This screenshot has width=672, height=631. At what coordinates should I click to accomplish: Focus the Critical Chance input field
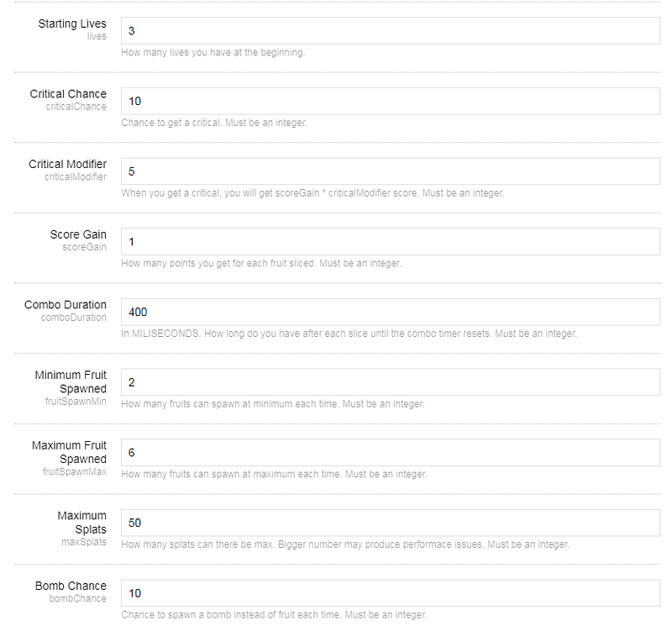[391, 101]
